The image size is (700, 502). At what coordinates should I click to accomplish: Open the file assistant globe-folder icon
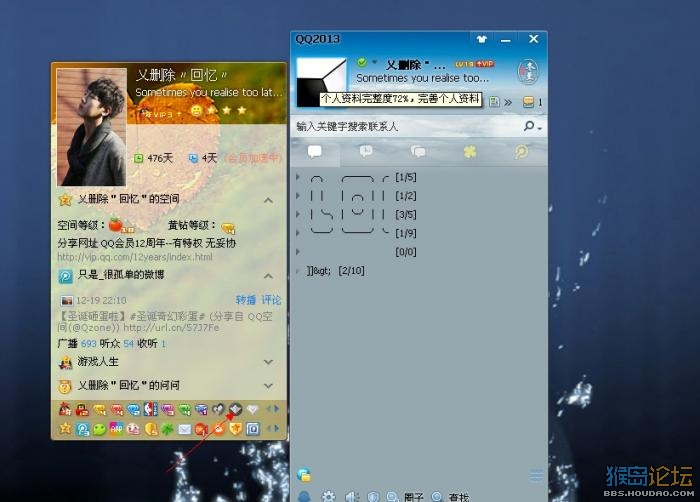304,475
